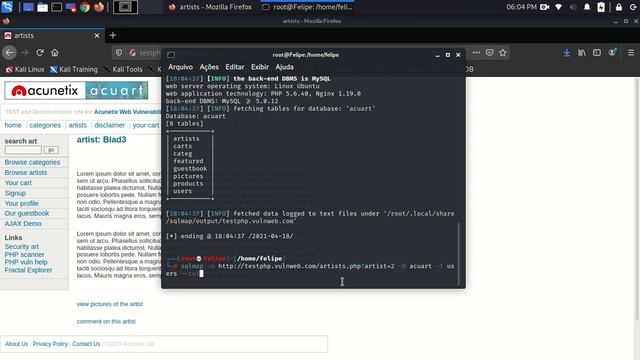Close the artists browser tab

click(x=97, y=36)
